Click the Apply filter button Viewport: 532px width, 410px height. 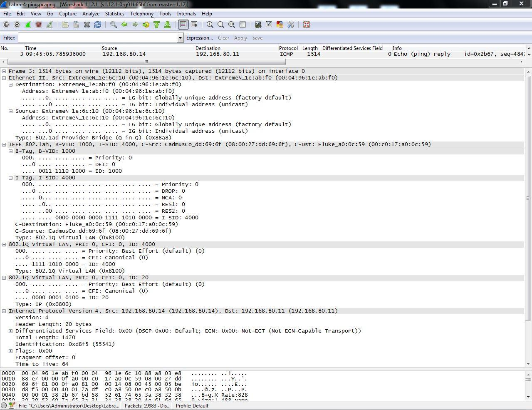[240, 38]
